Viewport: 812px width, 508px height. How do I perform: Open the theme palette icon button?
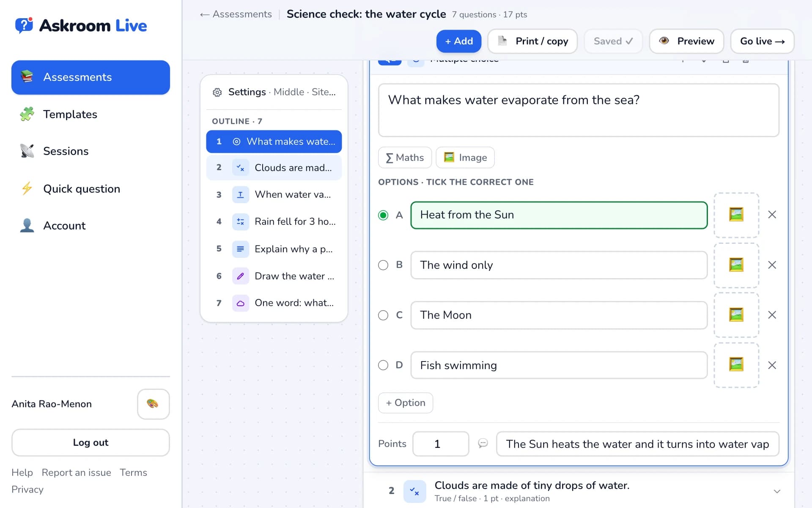pos(153,404)
